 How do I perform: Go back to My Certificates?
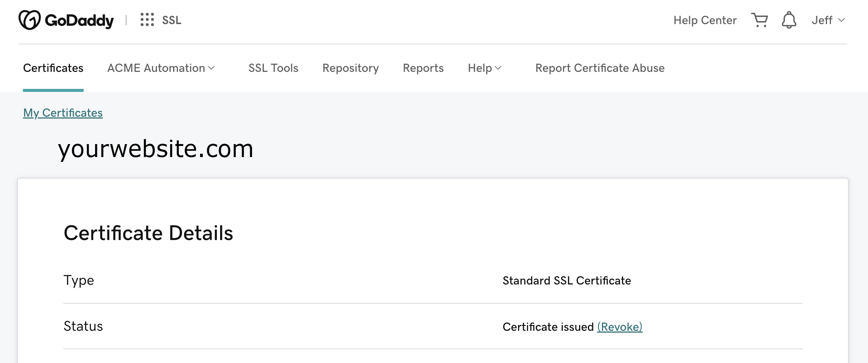click(x=63, y=113)
